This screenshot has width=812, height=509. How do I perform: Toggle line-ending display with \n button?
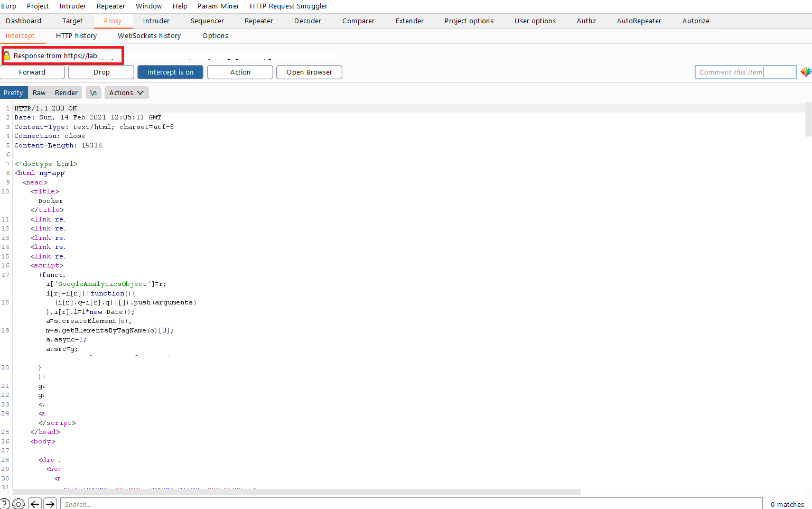point(93,92)
